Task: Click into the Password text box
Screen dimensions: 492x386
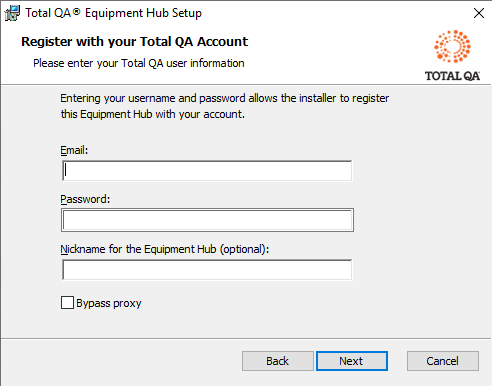Action: (x=207, y=220)
